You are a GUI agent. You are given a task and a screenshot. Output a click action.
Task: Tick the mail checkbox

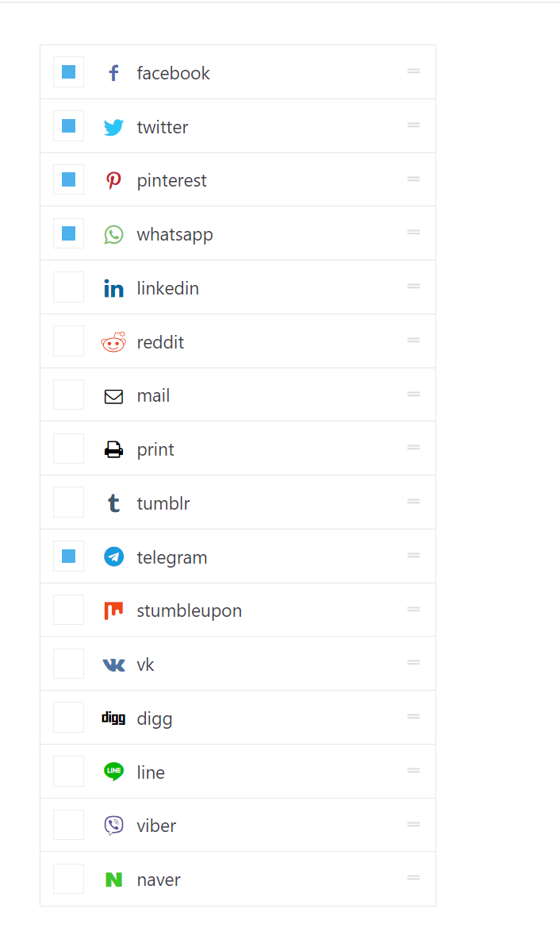click(68, 395)
